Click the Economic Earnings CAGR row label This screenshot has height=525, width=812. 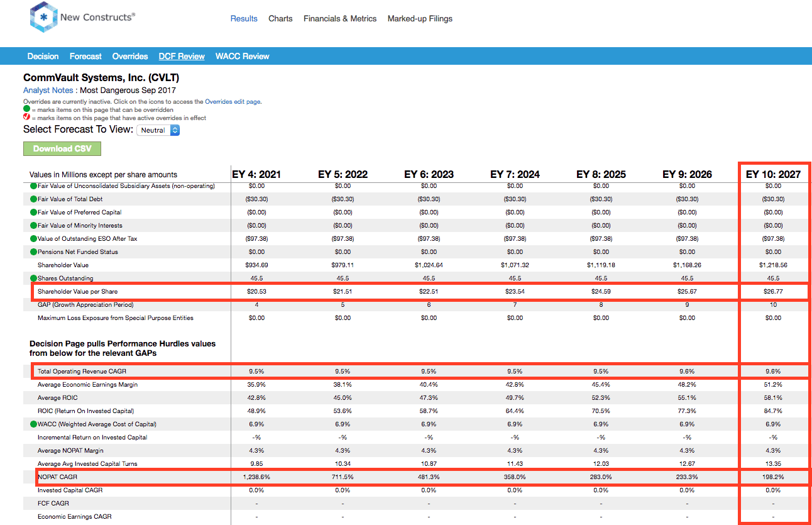coord(74,516)
